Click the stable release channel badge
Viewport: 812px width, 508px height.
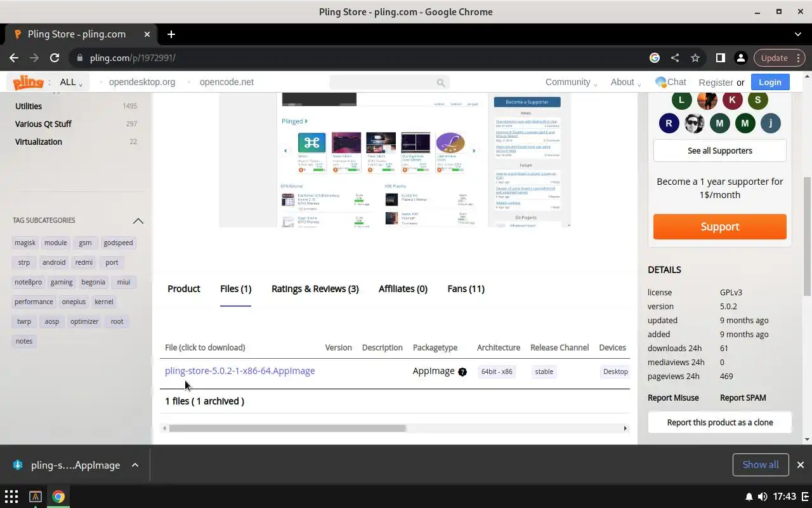point(544,371)
